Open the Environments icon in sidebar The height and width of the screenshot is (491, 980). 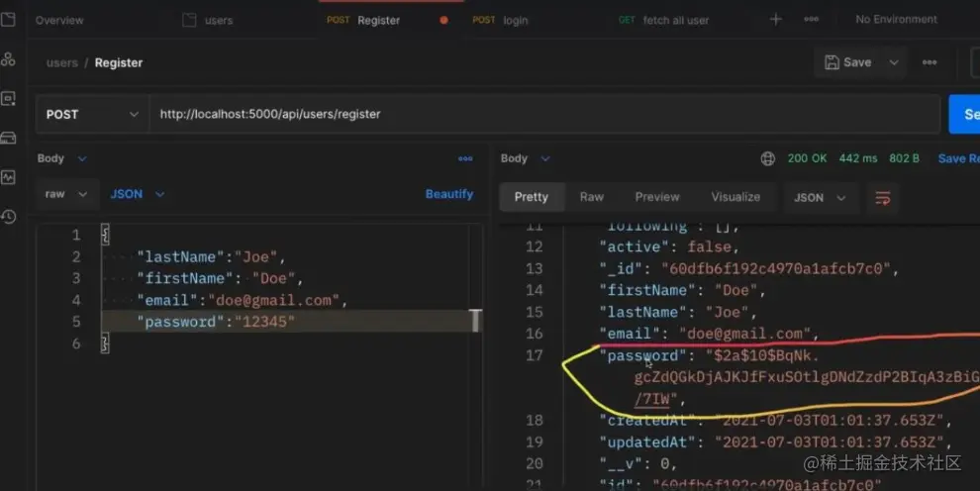[8, 99]
